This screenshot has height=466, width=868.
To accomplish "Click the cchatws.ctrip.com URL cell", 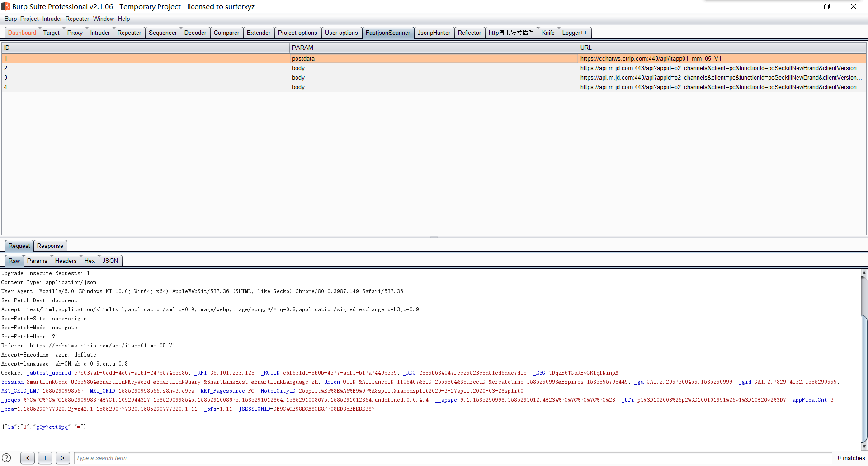I will pos(722,58).
